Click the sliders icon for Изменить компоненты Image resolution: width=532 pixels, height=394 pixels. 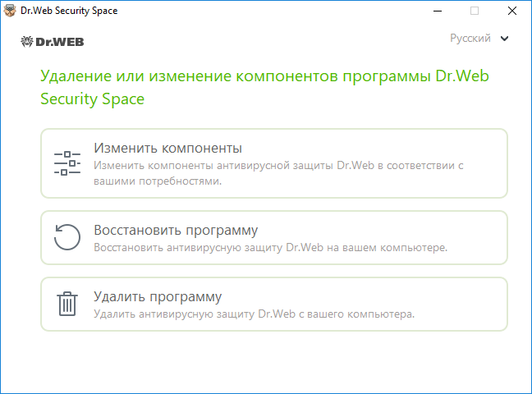coord(67,163)
